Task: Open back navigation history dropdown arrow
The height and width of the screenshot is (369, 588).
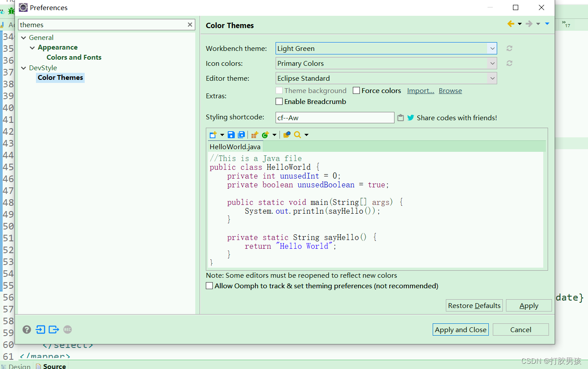Action: pyautogui.click(x=520, y=24)
